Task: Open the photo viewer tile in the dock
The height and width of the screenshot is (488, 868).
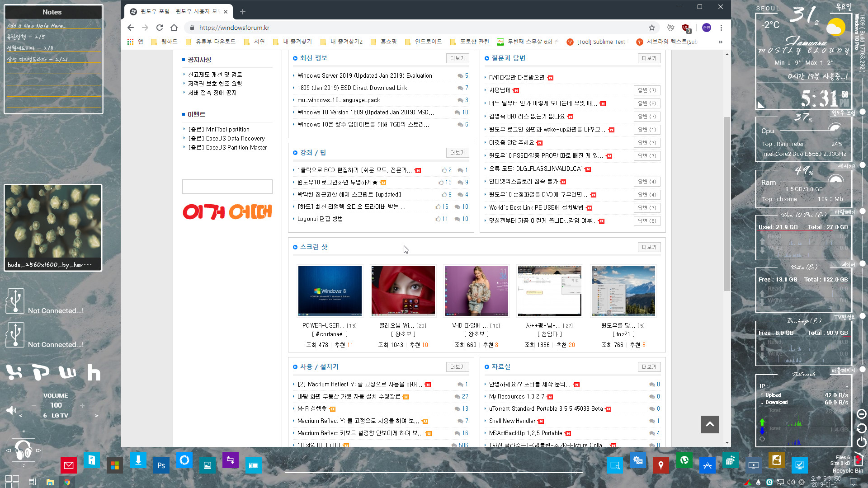Action: click(x=207, y=465)
